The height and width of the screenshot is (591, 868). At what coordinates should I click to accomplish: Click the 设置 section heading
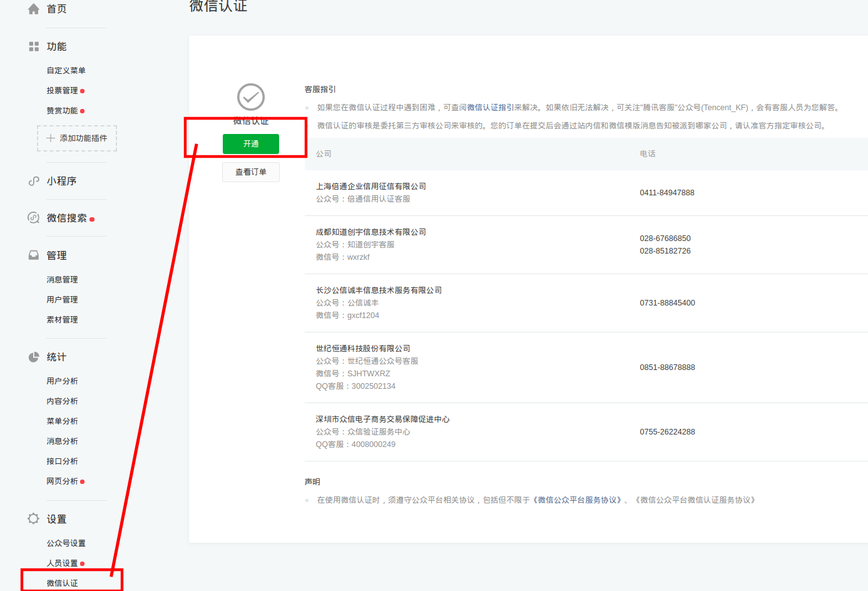click(x=56, y=519)
